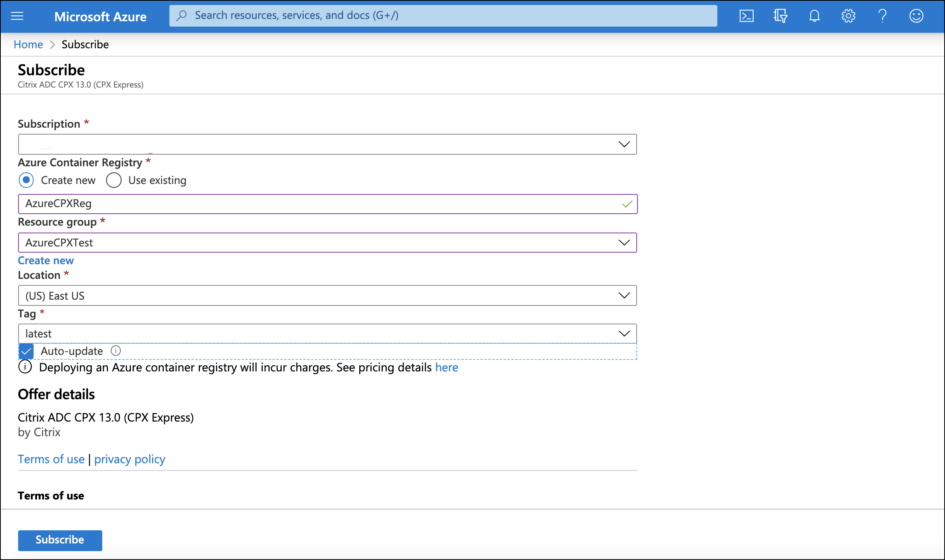This screenshot has height=560, width=945.
Task: Select the Create new registry radio button
Action: (x=26, y=180)
